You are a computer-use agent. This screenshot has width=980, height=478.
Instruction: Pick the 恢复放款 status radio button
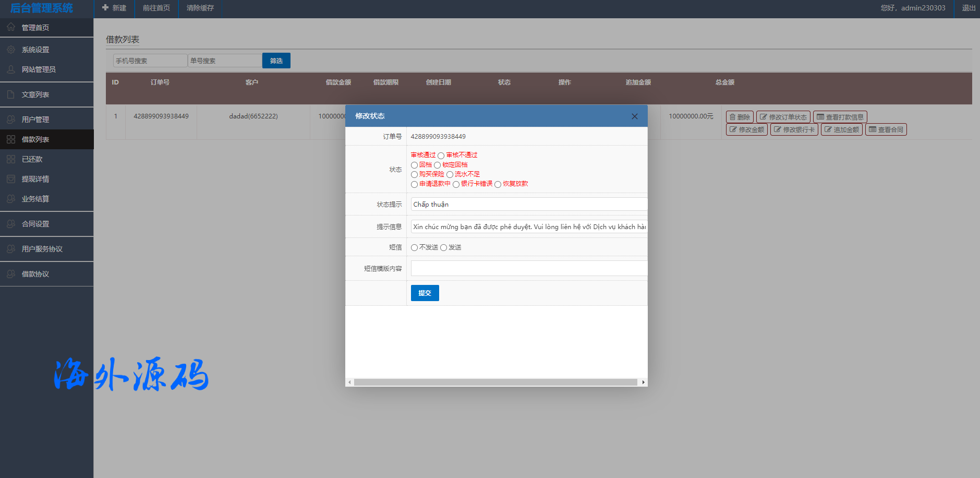pyautogui.click(x=498, y=184)
